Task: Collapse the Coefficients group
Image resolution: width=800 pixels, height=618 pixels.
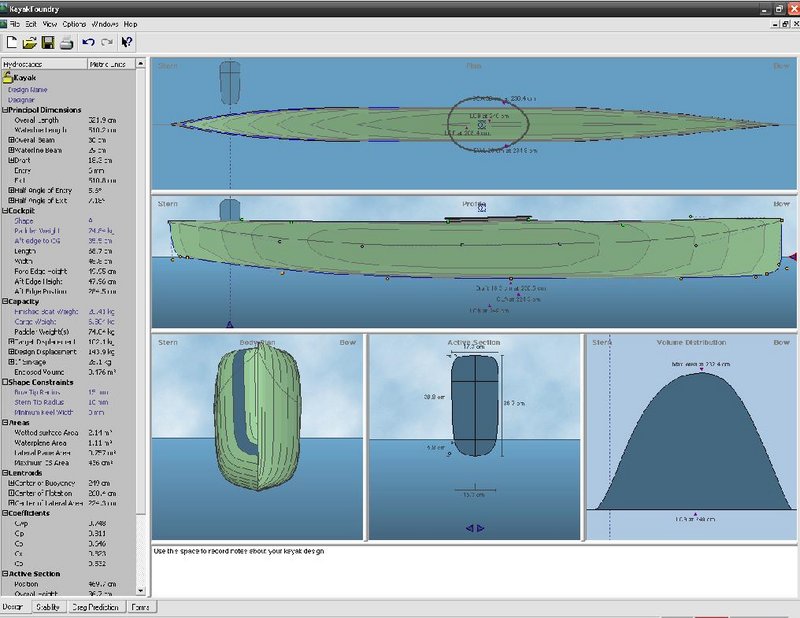Action: [5, 513]
